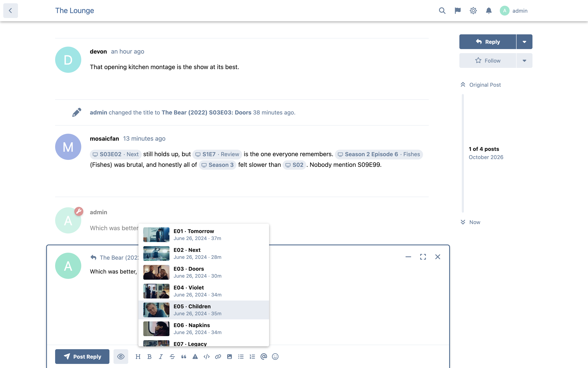The width and height of the screenshot is (588, 368).
Task: Click the back arrow button
Action: pos(10,10)
